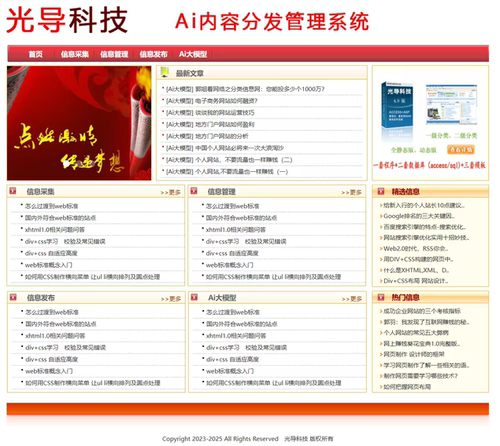This screenshot has width=500, height=446.
Task: Open web标准概念入门 in Ai大模型 panel
Action: pos(230,371)
